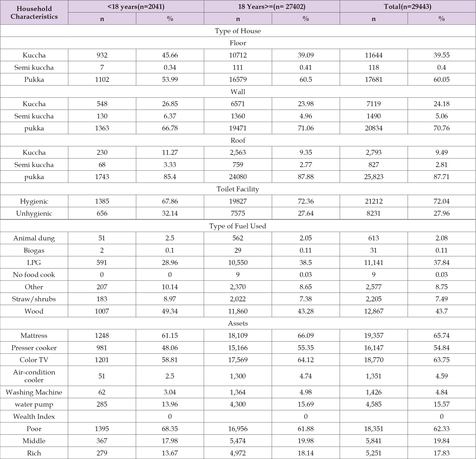
Task: Click the "Toilet Facility" section heading
Action: [238, 189]
